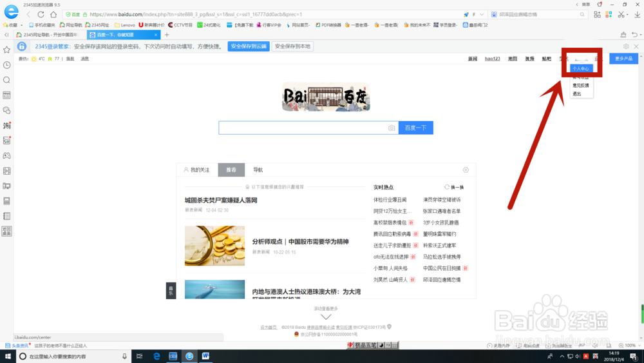Choose 退出 from the user menu
This screenshot has height=363, width=644.
[x=577, y=94]
